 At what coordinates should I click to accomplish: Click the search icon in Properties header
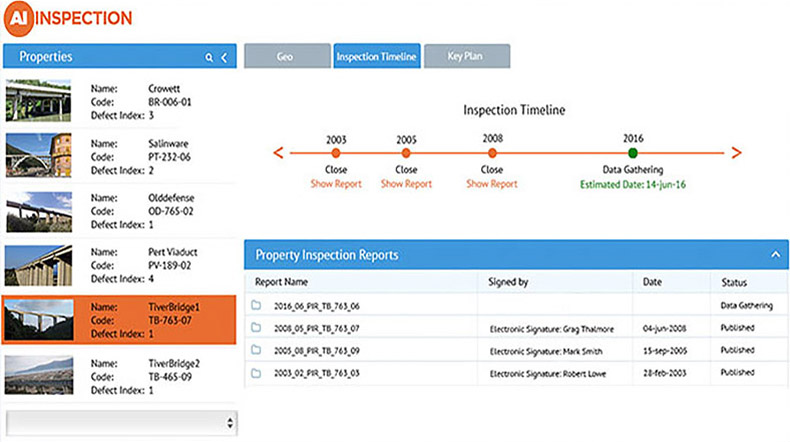click(x=209, y=58)
